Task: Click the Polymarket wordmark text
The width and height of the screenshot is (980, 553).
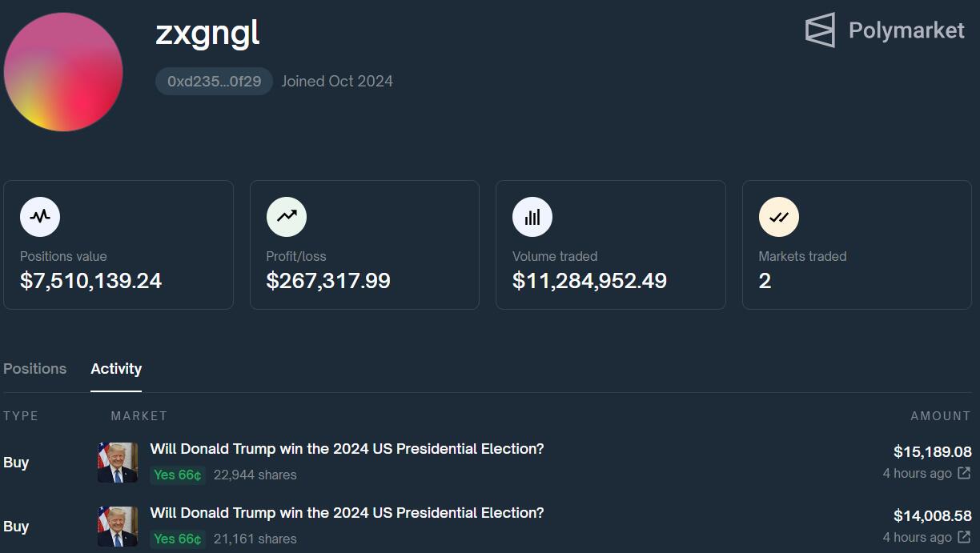Action: click(906, 30)
